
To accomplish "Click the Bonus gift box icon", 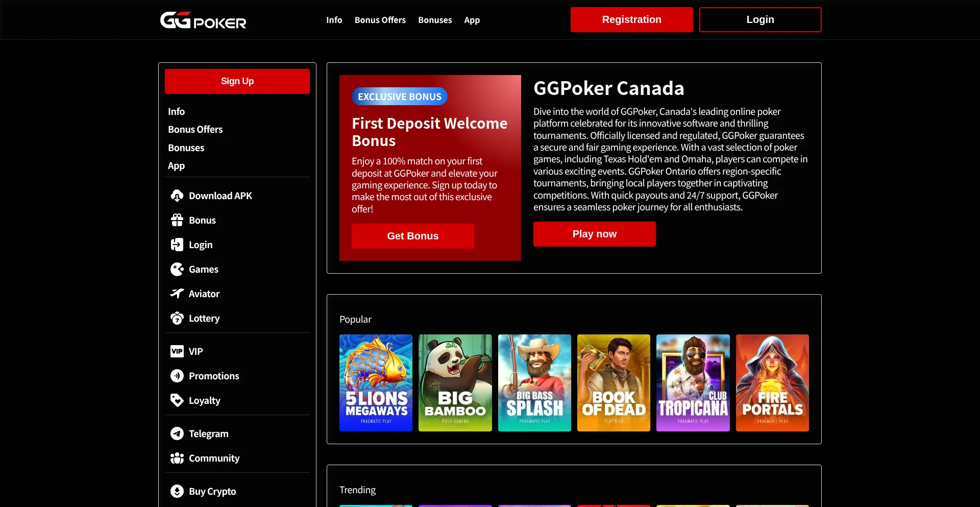I will tap(177, 220).
